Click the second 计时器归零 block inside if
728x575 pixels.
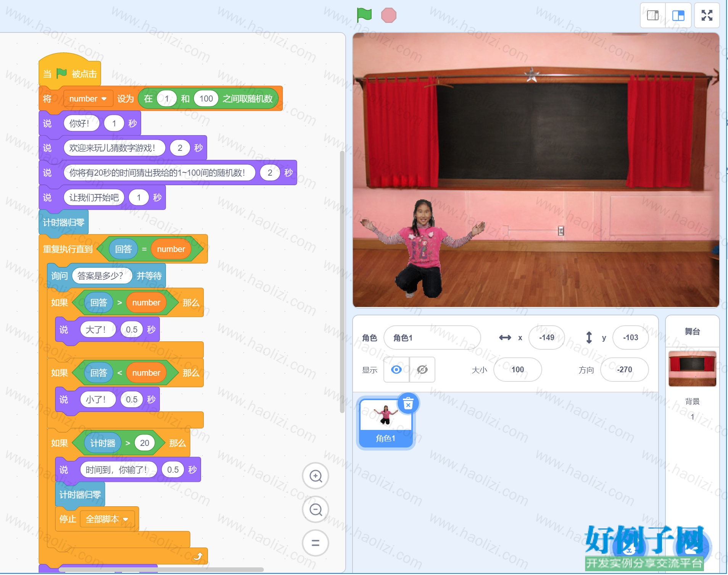click(80, 494)
